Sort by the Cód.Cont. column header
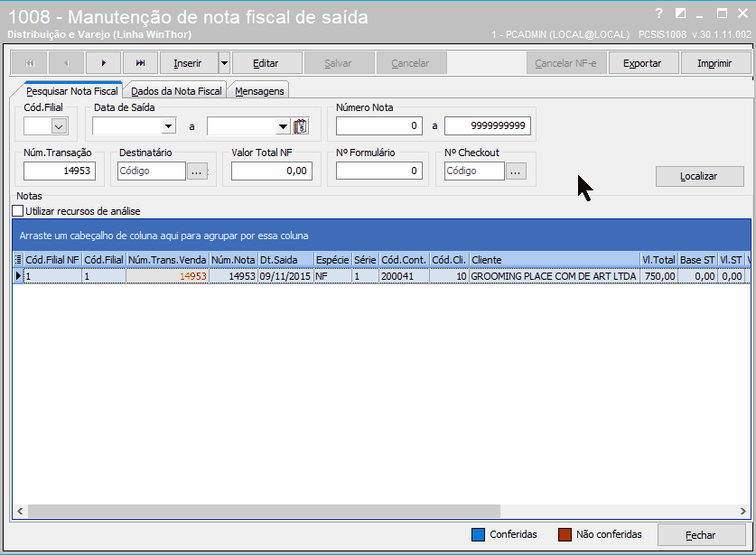This screenshot has height=555, width=756. (404, 260)
